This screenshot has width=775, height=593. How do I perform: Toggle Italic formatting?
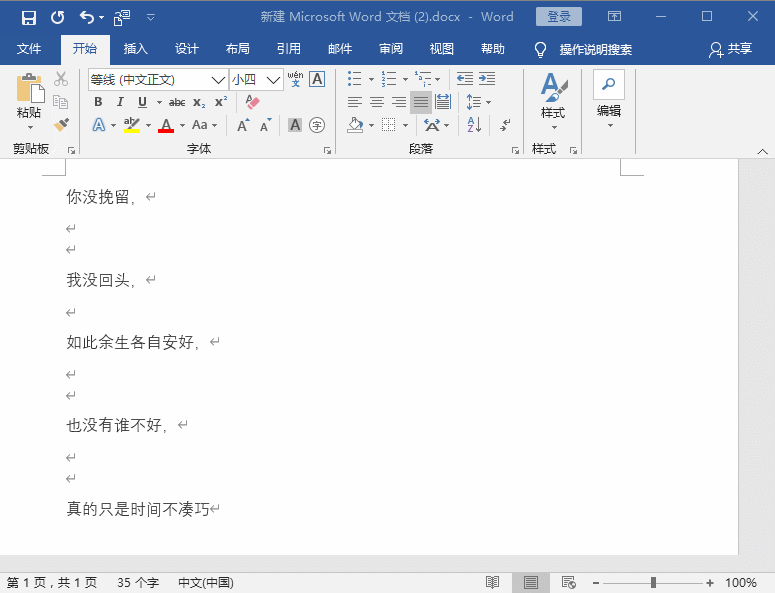click(x=120, y=102)
